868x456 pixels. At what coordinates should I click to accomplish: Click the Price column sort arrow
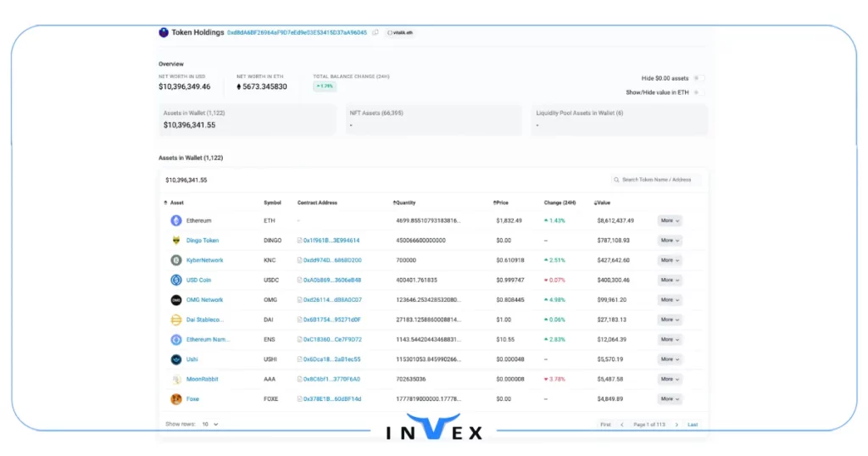pos(494,203)
